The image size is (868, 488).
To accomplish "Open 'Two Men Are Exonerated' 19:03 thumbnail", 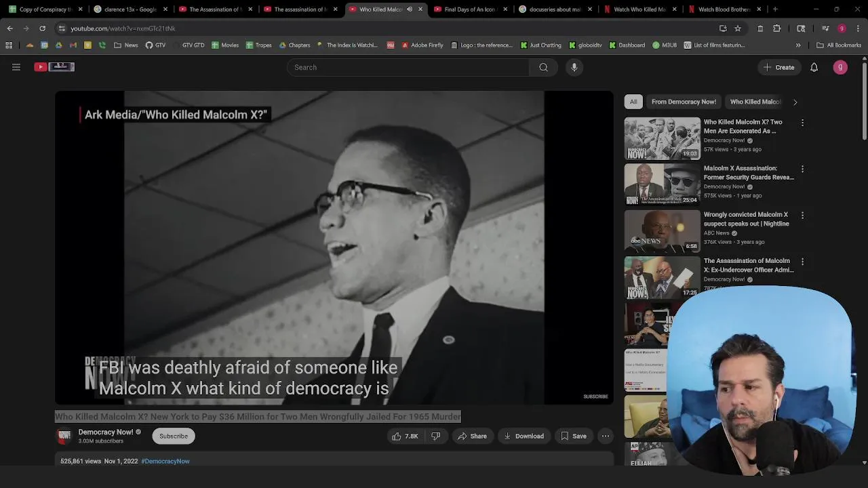I will coord(663,138).
